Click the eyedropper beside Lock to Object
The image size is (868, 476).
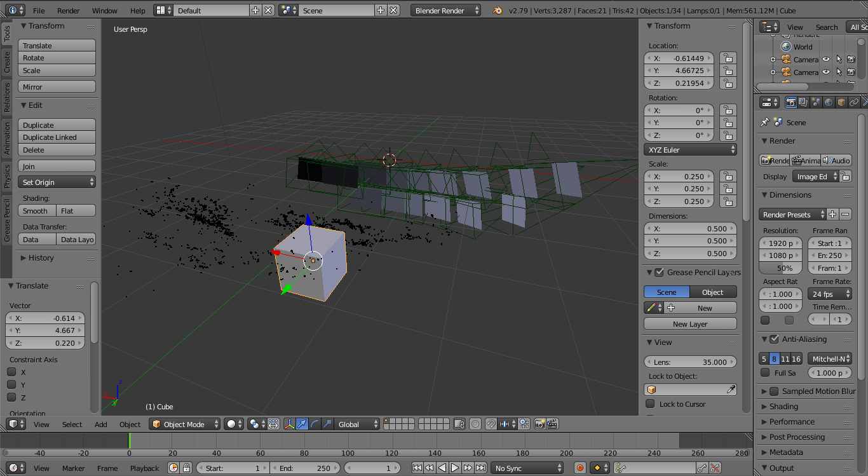(731, 390)
